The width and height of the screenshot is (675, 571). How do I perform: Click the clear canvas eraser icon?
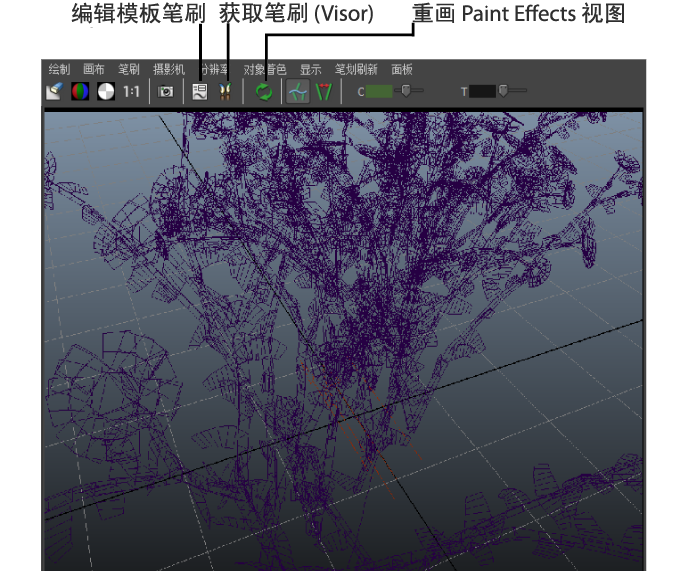pos(55,91)
